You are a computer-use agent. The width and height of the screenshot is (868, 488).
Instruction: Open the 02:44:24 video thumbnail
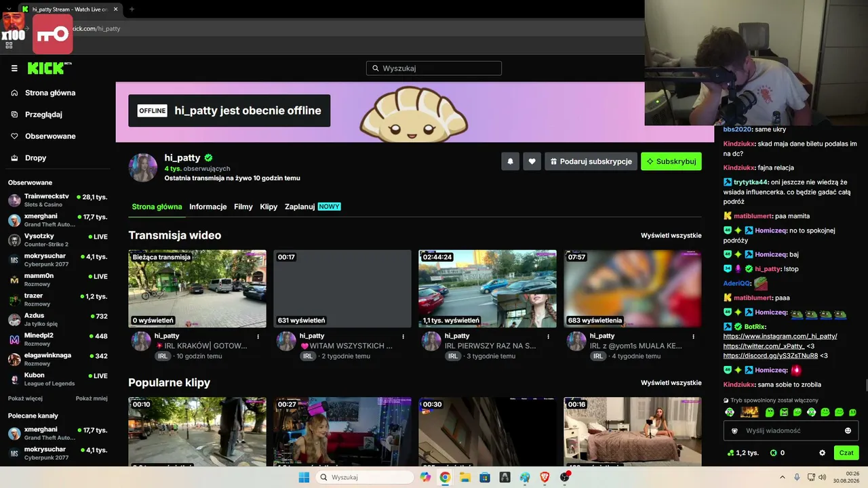point(488,289)
